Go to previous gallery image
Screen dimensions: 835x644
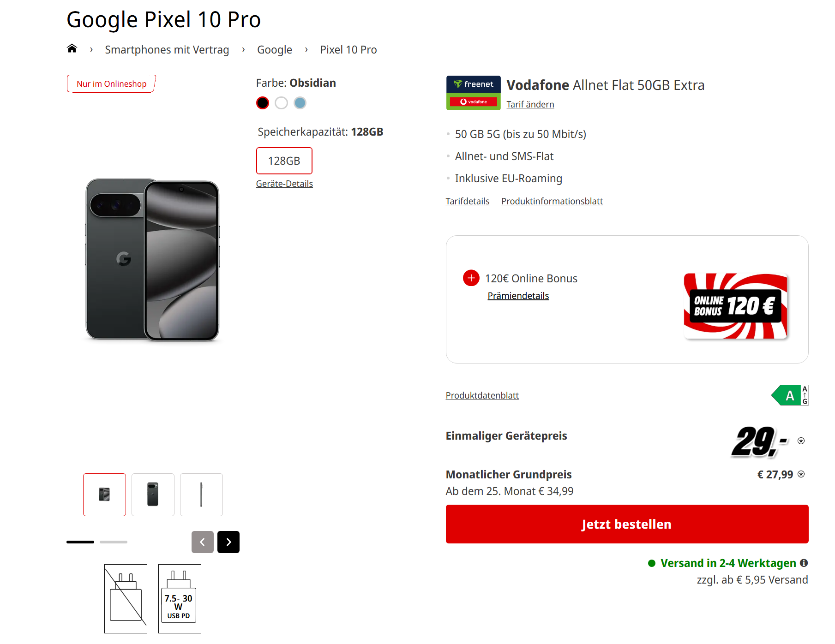coord(203,542)
